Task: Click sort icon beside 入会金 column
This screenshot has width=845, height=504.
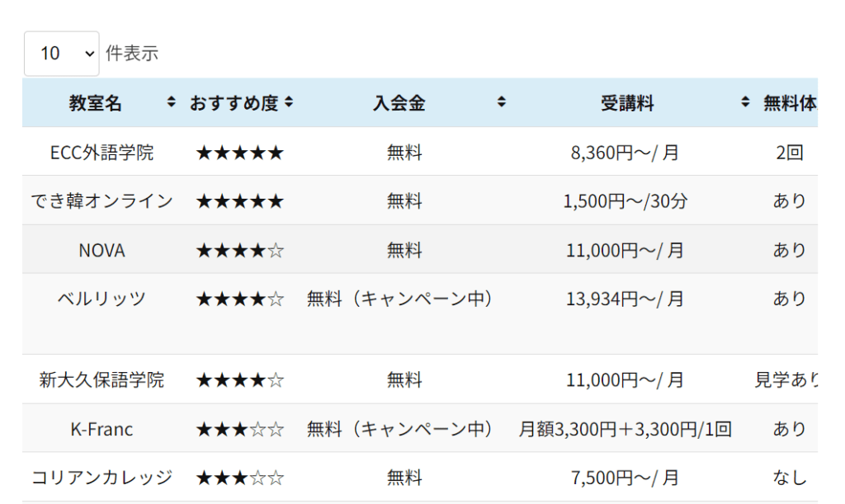Action: (501, 102)
